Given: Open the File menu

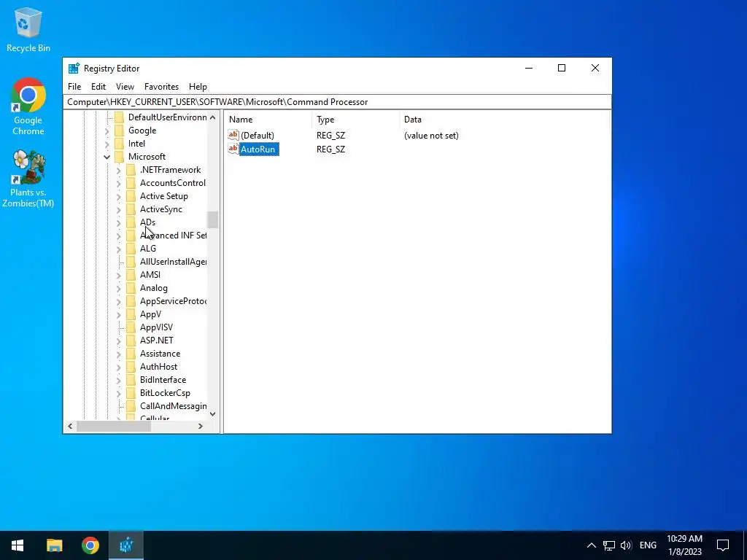Looking at the screenshot, I should [74, 87].
